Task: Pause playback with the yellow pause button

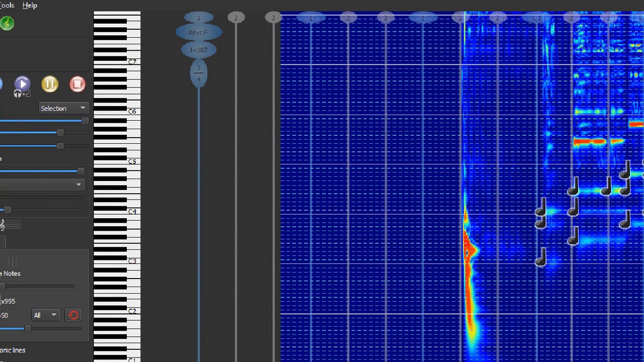Action: coord(50,84)
